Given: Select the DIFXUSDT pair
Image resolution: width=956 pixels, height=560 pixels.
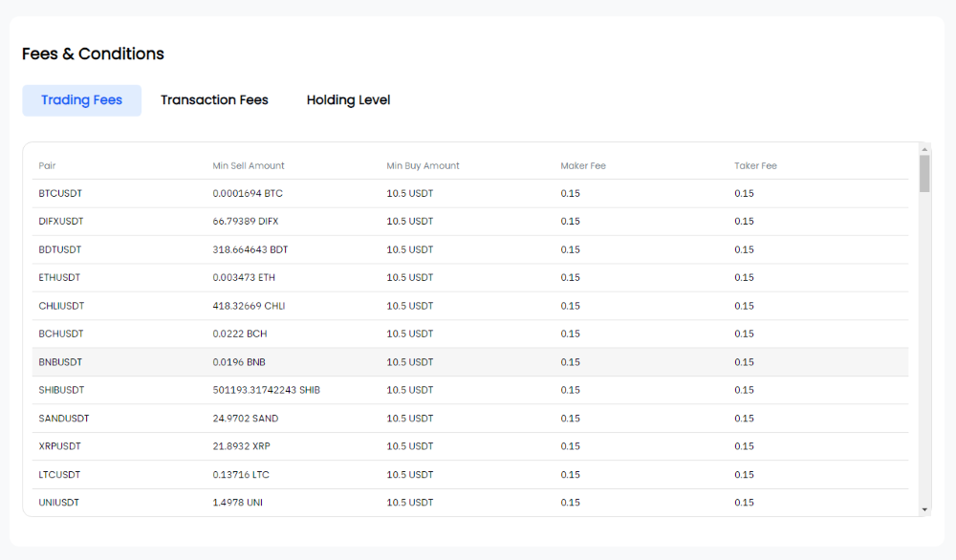Looking at the screenshot, I should point(61,221).
